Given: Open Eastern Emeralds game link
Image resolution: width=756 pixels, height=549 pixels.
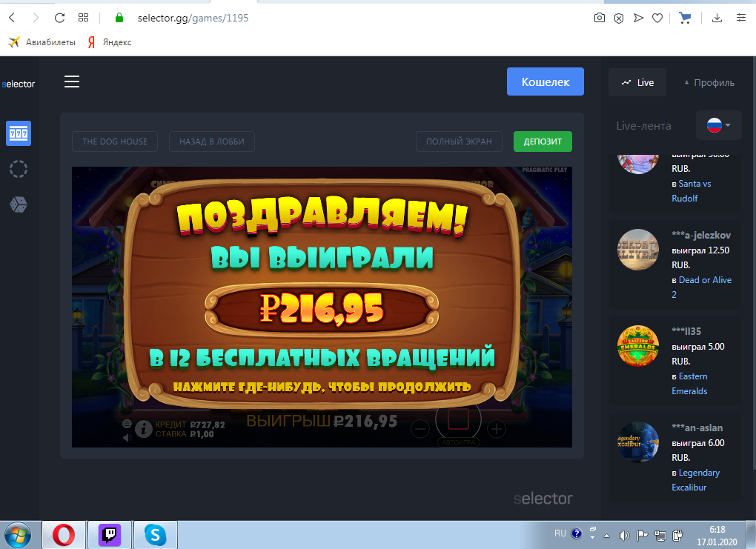Looking at the screenshot, I should pos(689,384).
